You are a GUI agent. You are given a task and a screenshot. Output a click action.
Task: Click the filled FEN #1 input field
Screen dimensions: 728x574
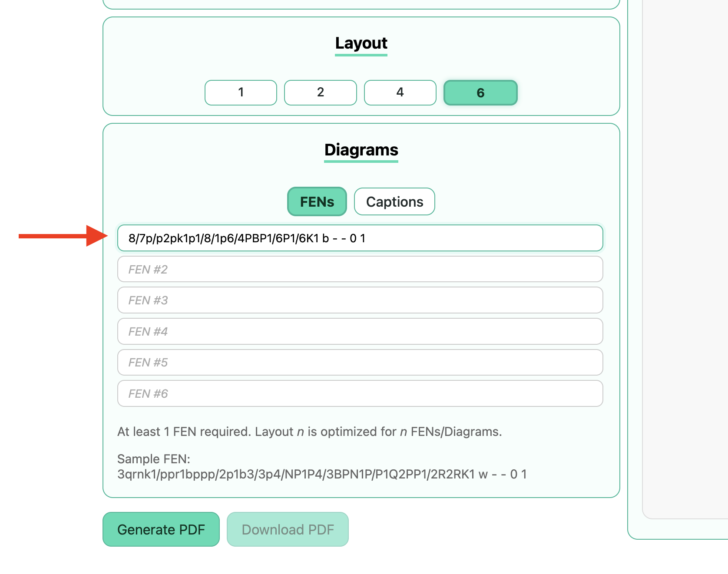(x=360, y=238)
